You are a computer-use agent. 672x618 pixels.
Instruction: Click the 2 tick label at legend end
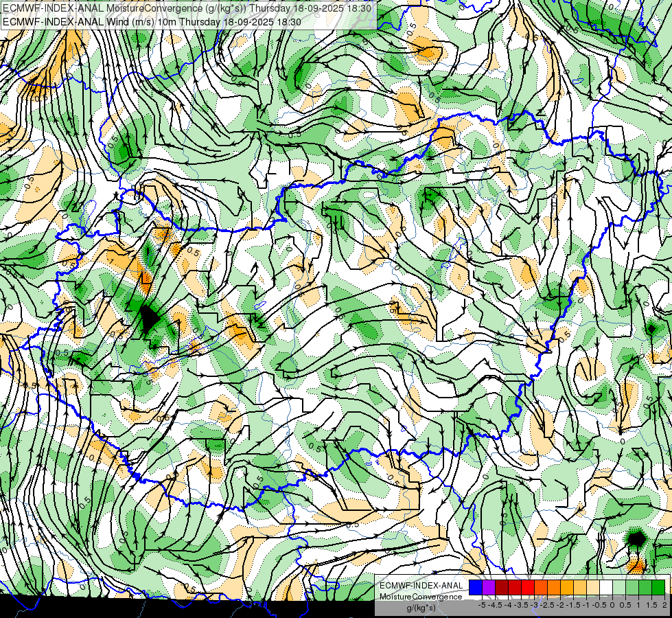(x=664, y=605)
